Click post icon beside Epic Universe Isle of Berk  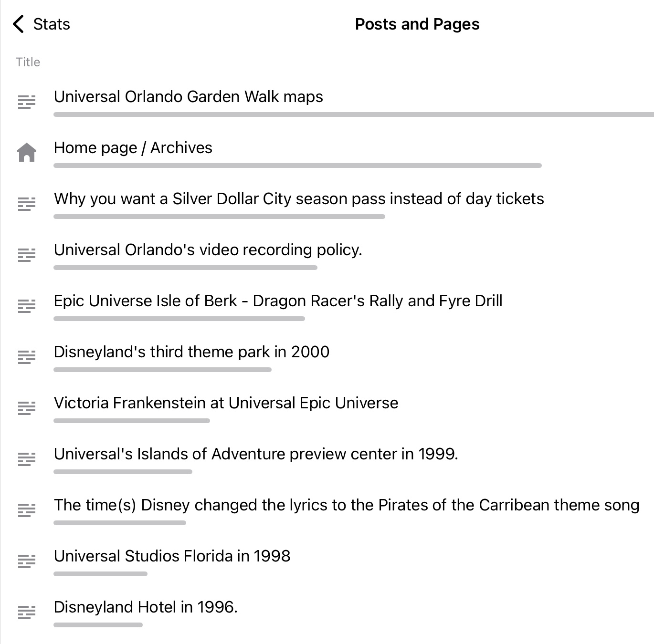(x=27, y=306)
